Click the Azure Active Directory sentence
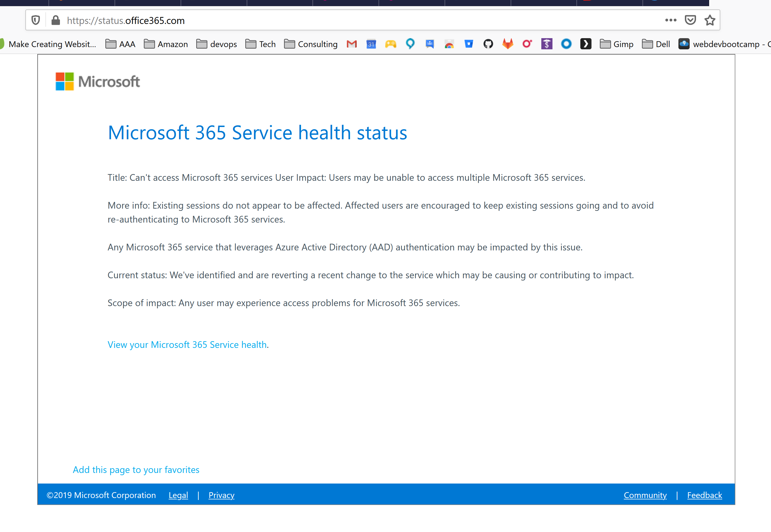The width and height of the screenshot is (771, 532). (x=345, y=247)
